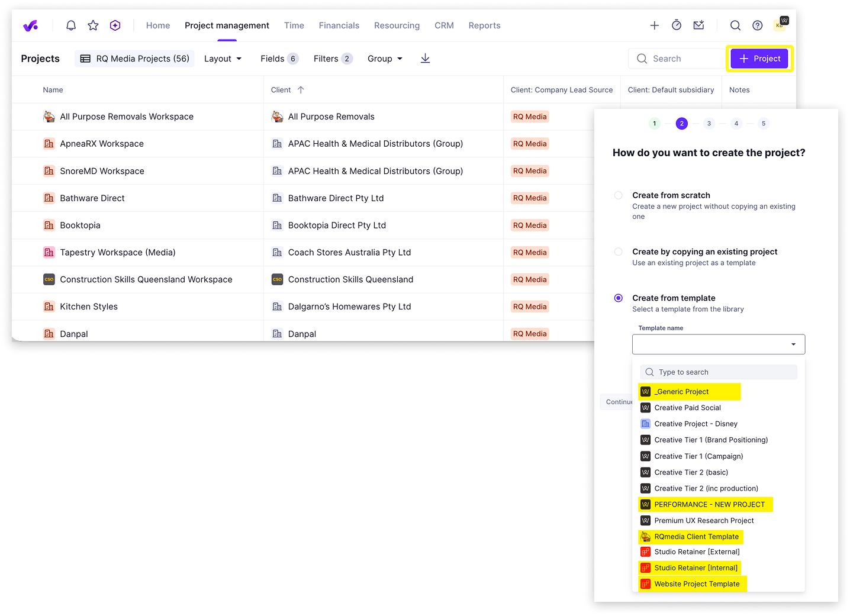Switch to the Resourcing tab
This screenshot has width=850, height=616.
coord(397,25)
